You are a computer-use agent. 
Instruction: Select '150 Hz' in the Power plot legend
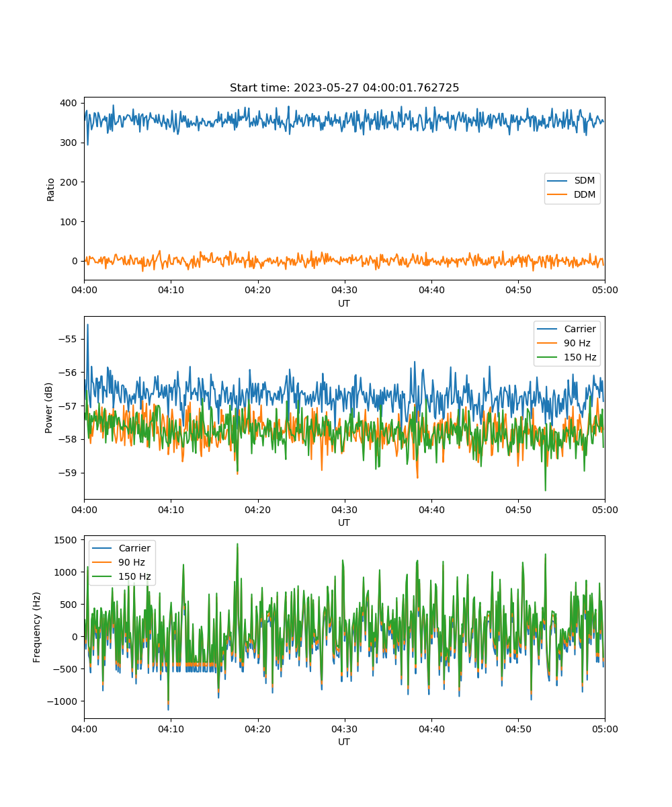click(580, 358)
